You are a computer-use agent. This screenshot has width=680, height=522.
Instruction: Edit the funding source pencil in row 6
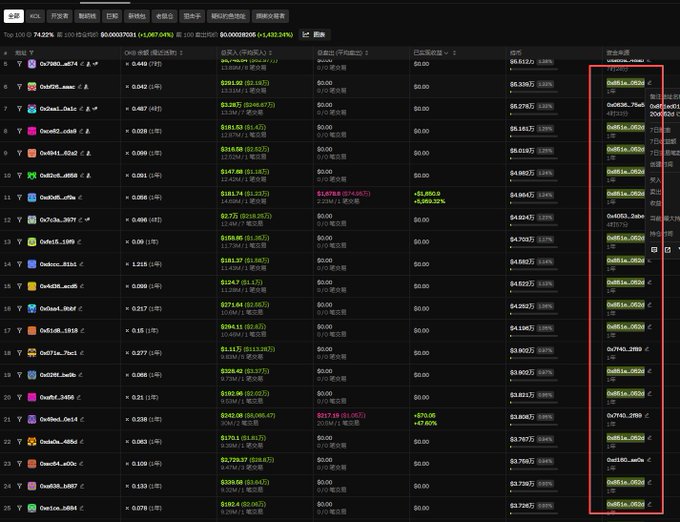pyautogui.click(x=650, y=82)
